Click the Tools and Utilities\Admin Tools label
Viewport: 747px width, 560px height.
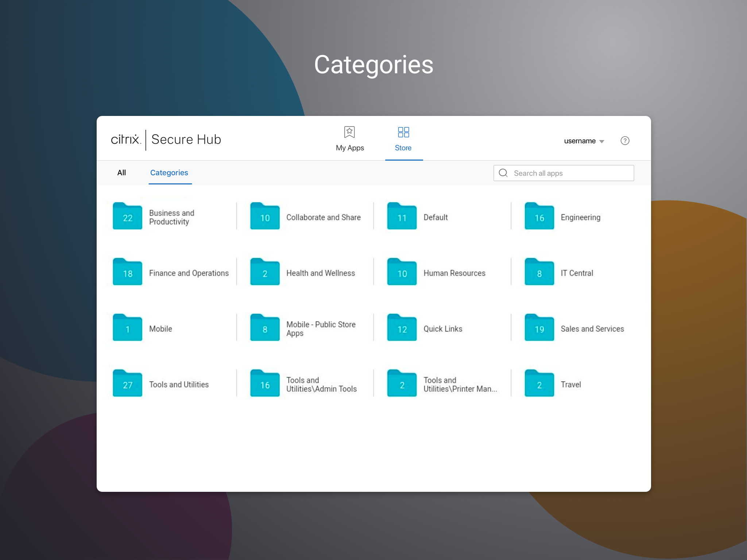point(322,385)
